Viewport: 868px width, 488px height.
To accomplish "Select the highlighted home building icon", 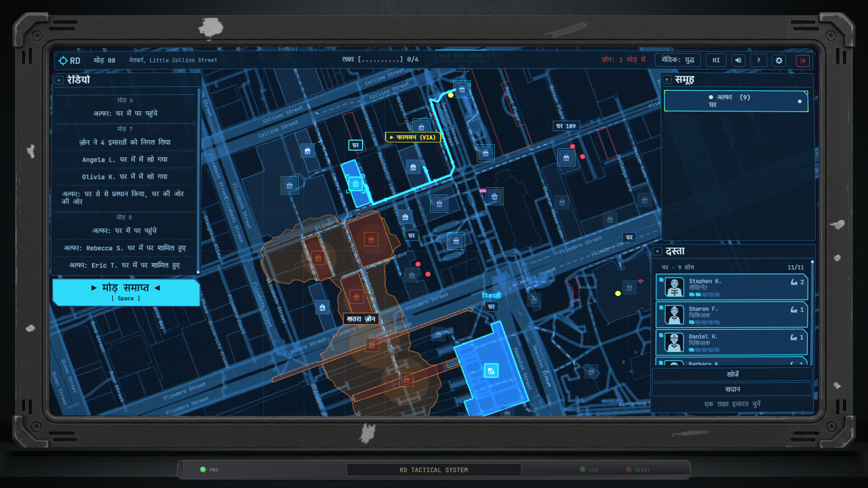I will (356, 184).
